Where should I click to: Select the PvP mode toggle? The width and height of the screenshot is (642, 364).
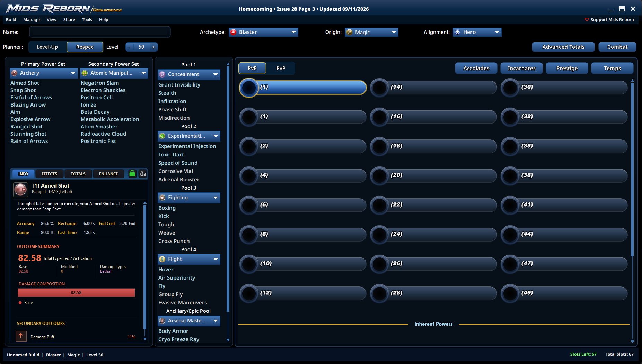click(x=281, y=68)
